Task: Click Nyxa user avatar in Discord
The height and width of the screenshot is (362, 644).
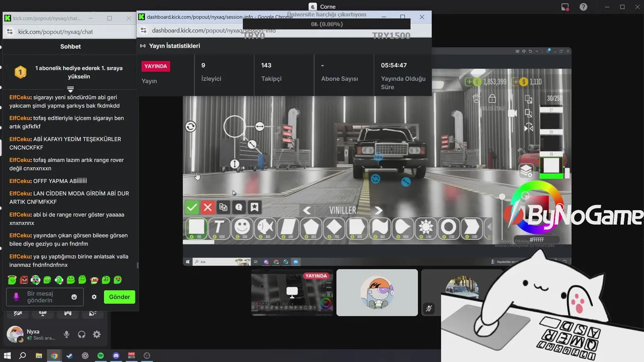Action: (x=15, y=334)
